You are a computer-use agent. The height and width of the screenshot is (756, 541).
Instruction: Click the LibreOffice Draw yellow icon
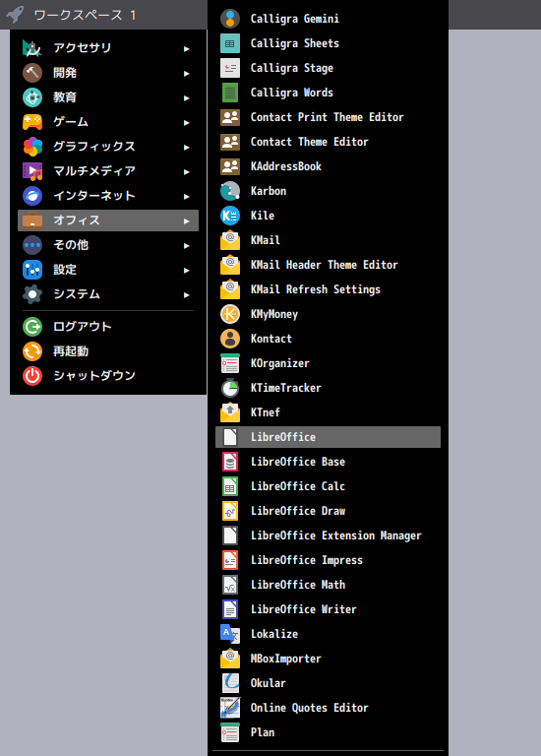tap(230, 511)
